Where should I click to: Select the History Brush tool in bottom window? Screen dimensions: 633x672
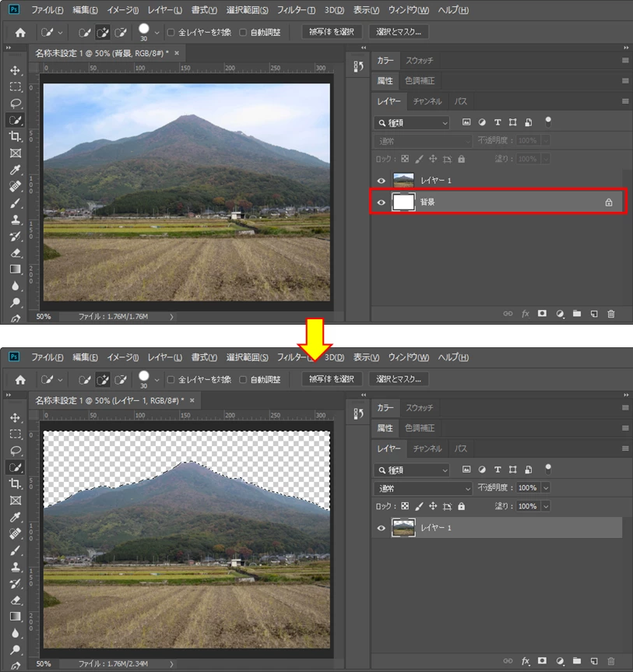point(16,583)
